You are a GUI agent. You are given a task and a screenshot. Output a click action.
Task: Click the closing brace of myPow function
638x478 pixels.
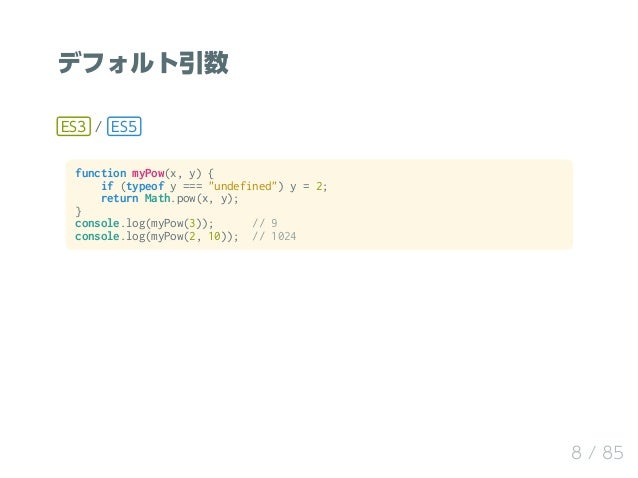click(78, 211)
